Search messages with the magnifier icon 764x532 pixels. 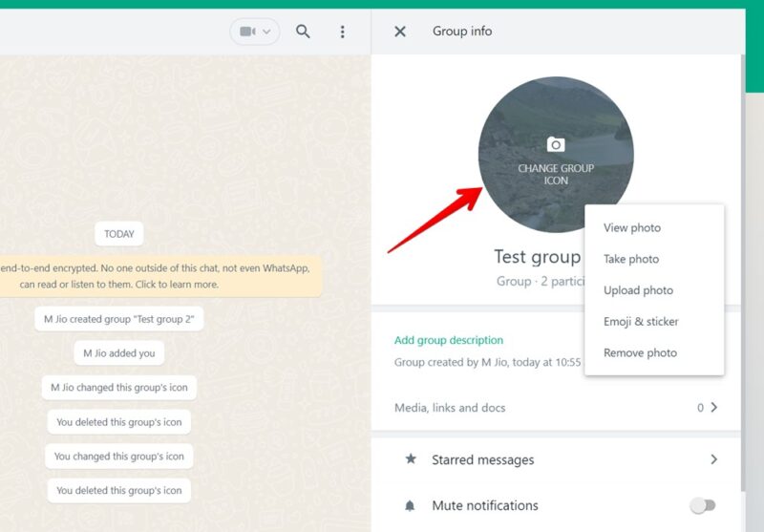point(303,32)
